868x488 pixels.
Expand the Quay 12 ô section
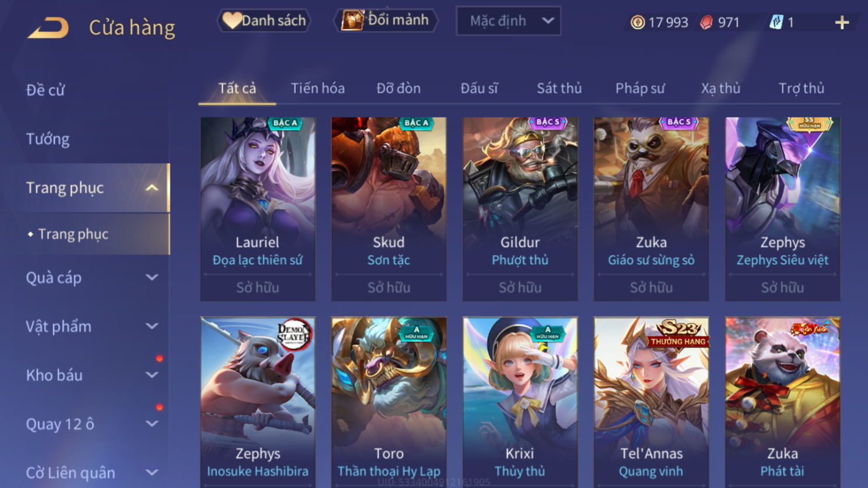[x=152, y=424]
